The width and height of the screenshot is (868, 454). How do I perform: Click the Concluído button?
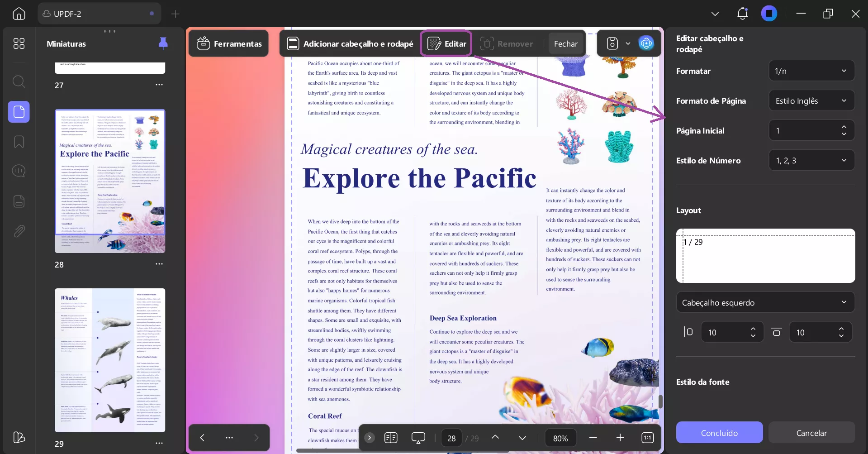(x=719, y=433)
